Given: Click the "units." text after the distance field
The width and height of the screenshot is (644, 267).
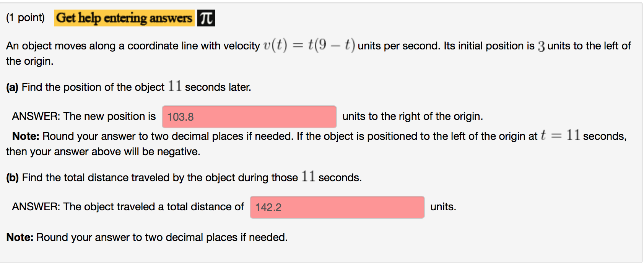Looking at the screenshot, I should tap(443, 207).
